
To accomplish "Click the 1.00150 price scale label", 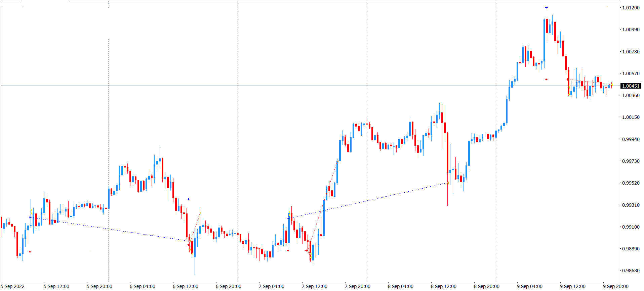I will click(x=631, y=117).
